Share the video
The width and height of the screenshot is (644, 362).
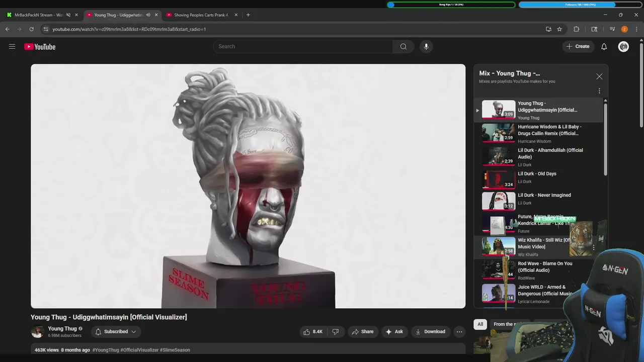(x=363, y=332)
